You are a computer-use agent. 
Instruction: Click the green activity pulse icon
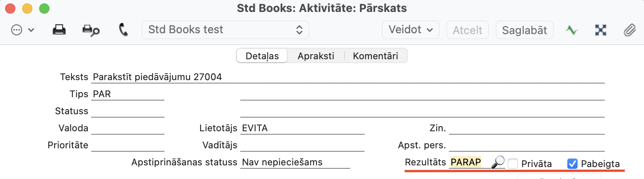[571, 30]
